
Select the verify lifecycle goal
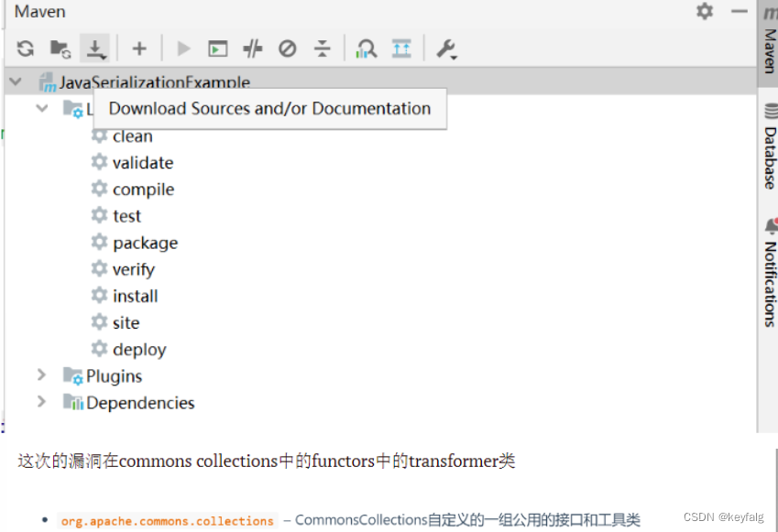134,270
